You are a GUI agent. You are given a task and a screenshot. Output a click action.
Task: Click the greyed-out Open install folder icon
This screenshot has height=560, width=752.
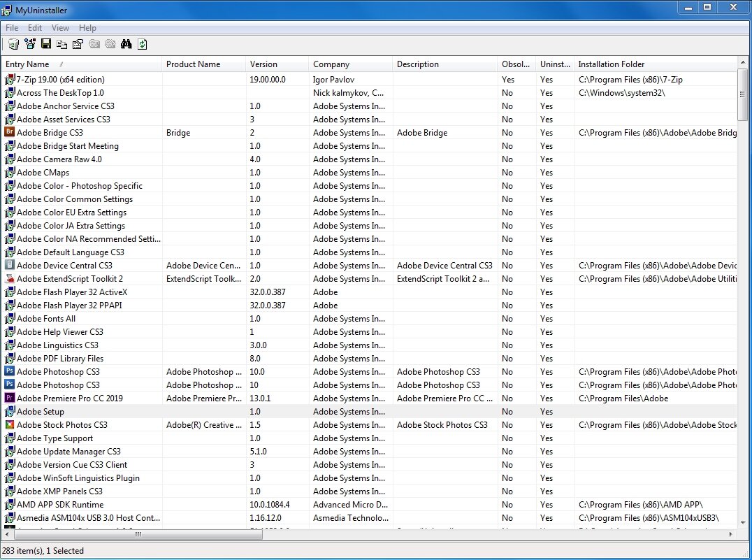click(x=94, y=44)
